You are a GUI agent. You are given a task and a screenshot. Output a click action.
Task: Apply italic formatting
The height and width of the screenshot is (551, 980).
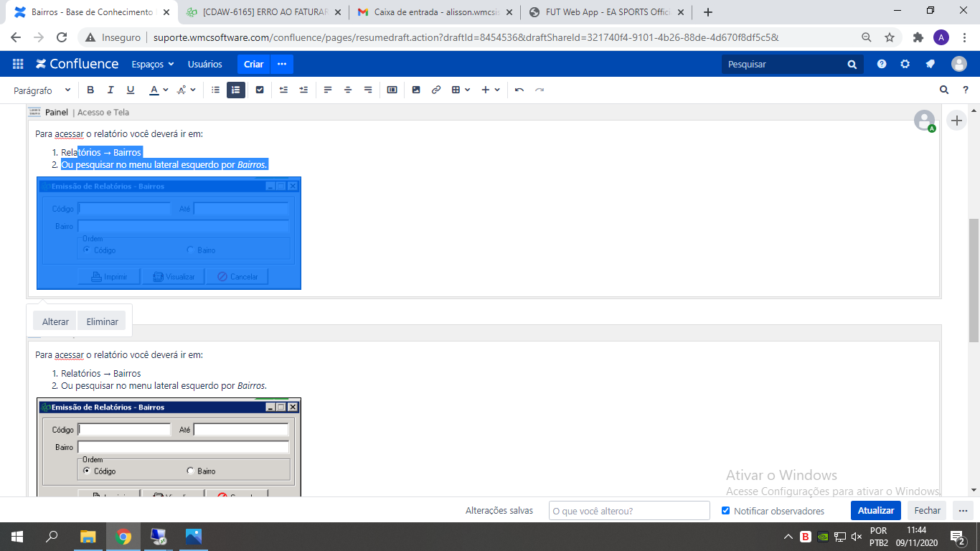(110, 90)
